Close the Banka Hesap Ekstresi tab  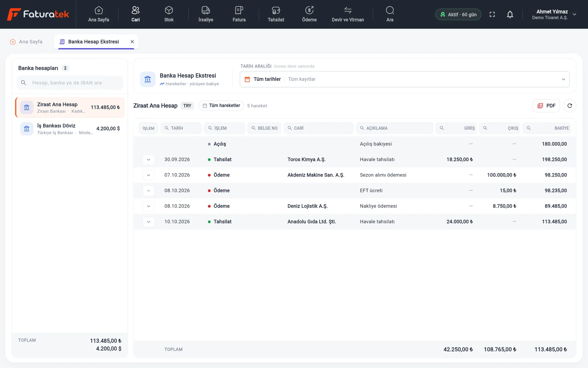click(x=132, y=42)
